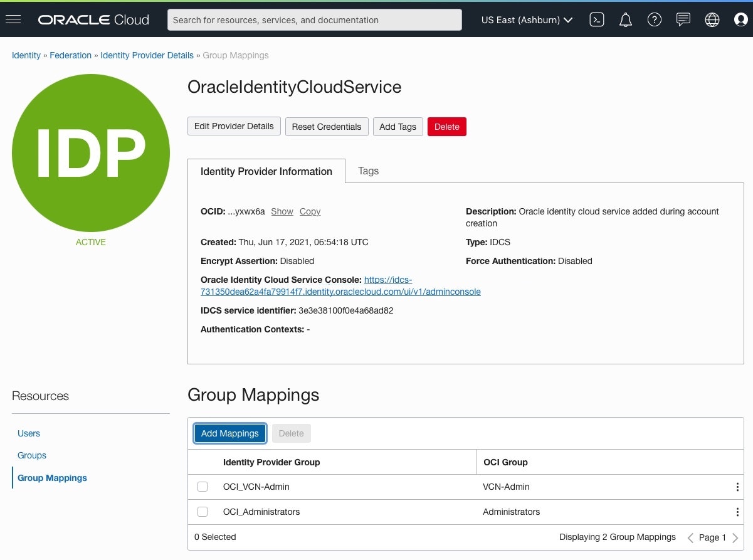The height and width of the screenshot is (560, 753).
Task: Click the Edit Provider Details button
Action: (234, 126)
